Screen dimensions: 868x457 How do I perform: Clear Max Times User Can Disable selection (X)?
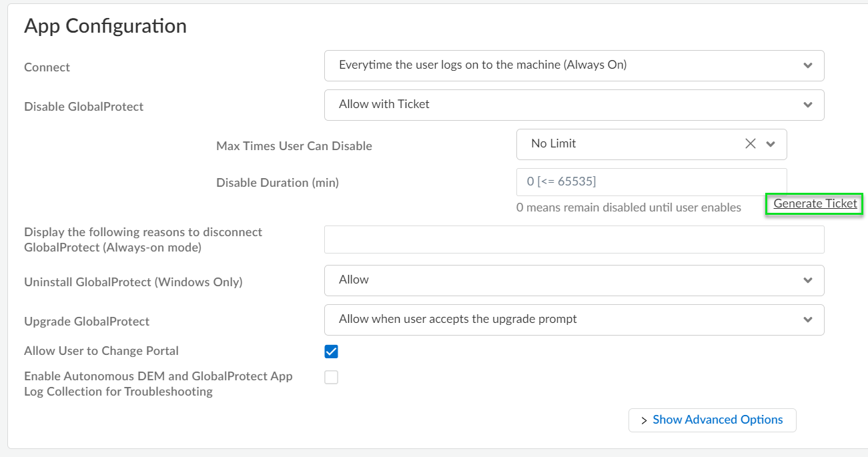pyautogui.click(x=751, y=144)
